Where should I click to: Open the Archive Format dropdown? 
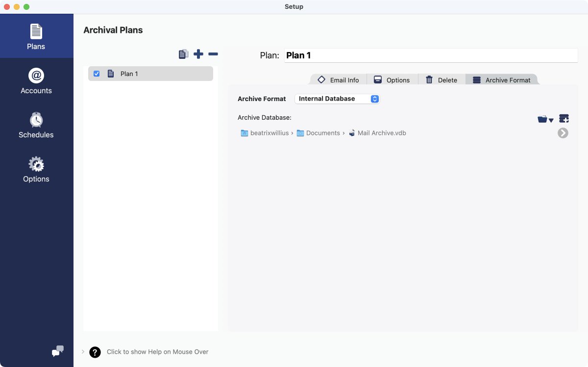coord(337,99)
